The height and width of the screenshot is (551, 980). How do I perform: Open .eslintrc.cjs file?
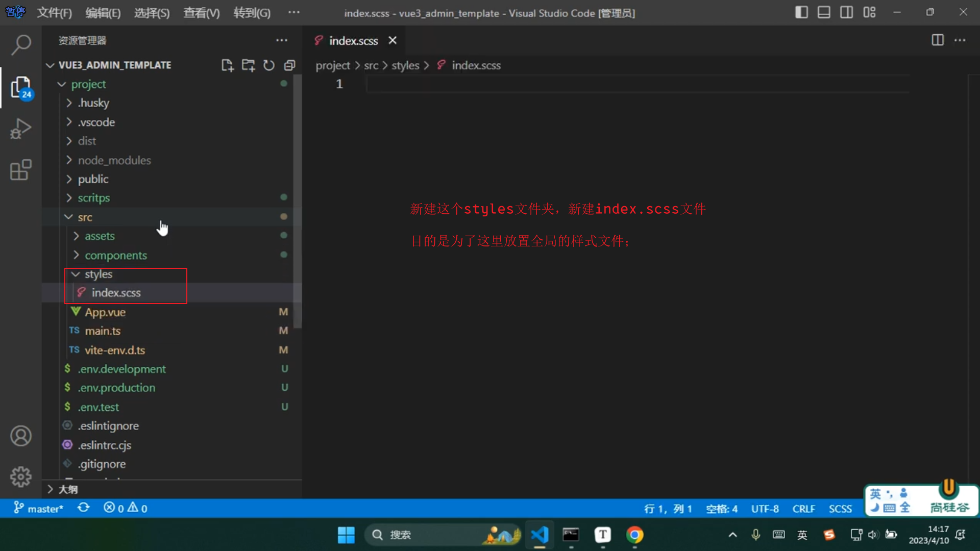click(x=104, y=445)
